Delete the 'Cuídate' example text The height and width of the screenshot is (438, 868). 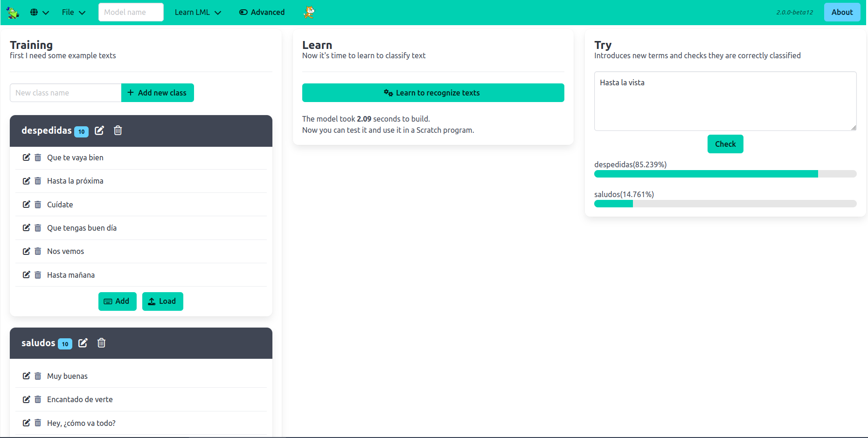pos(38,205)
